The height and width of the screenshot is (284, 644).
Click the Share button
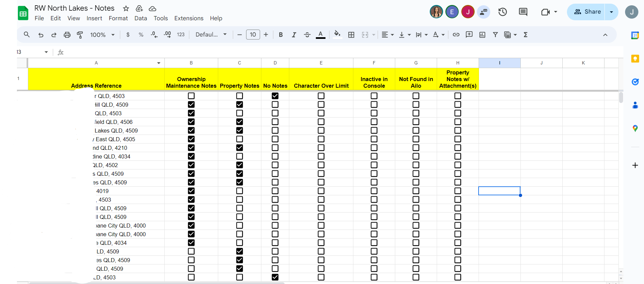tap(586, 12)
